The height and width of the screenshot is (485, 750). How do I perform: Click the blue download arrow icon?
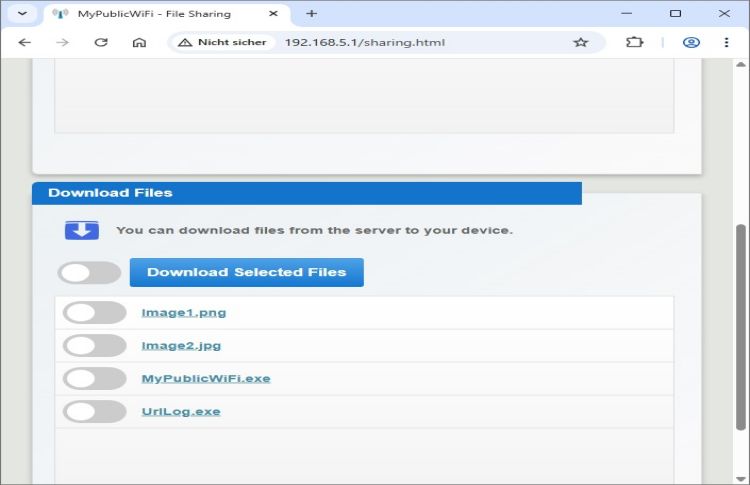click(x=82, y=230)
